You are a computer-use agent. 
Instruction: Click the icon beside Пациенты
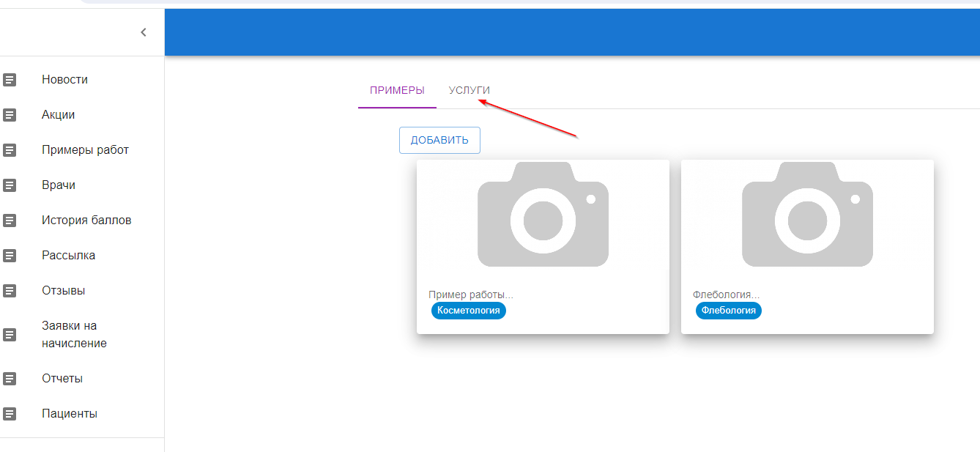tap(10, 413)
